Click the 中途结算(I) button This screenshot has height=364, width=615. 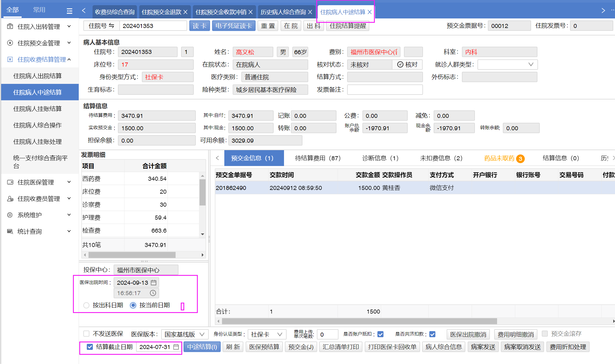click(x=202, y=347)
